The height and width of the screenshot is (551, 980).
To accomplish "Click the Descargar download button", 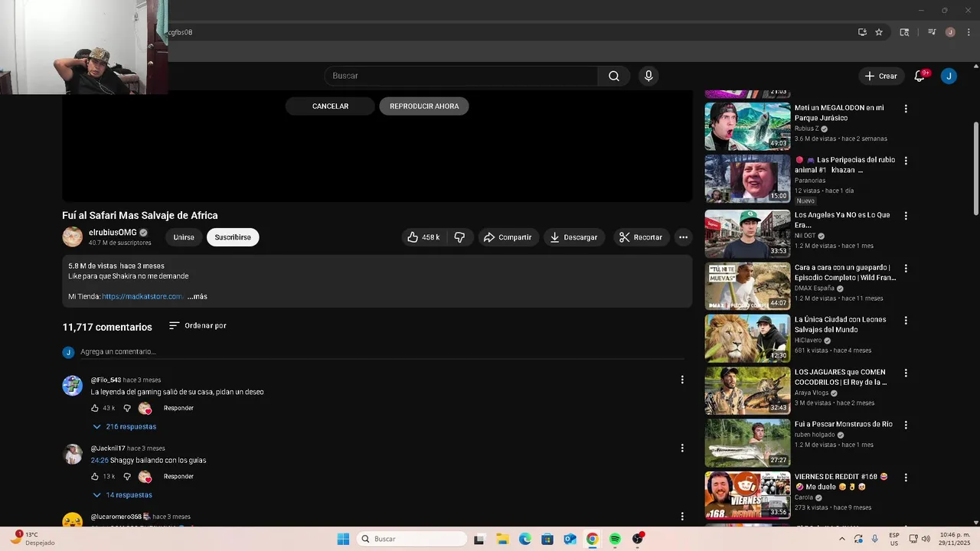I will click(574, 237).
